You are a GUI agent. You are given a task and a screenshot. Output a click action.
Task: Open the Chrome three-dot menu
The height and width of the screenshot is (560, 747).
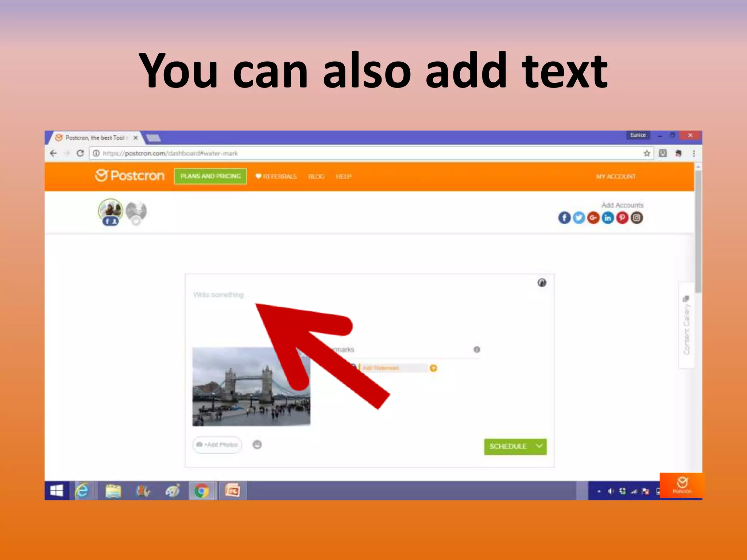[694, 153]
